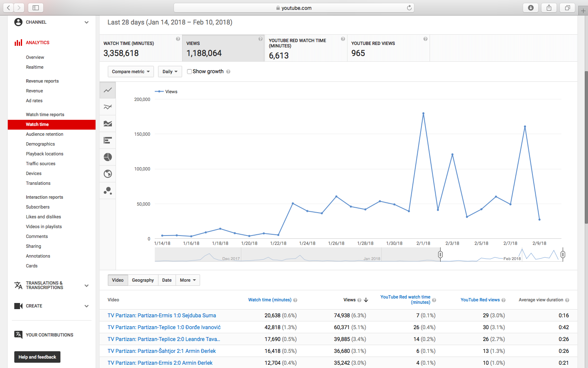The height and width of the screenshot is (368, 588).
Task: Select the bar chart icon
Action: pyautogui.click(x=108, y=140)
